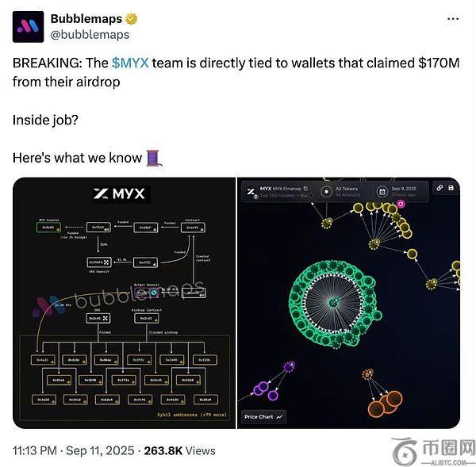Click the Bubblemaps display name
Image resolution: width=476 pixels, height=467 pixels.
tap(86, 19)
